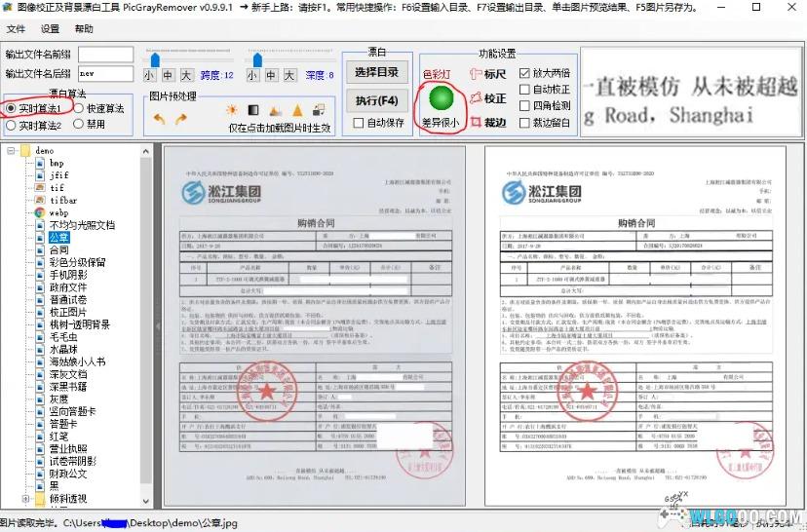Click the file icon beside 水晶球

[40, 350]
